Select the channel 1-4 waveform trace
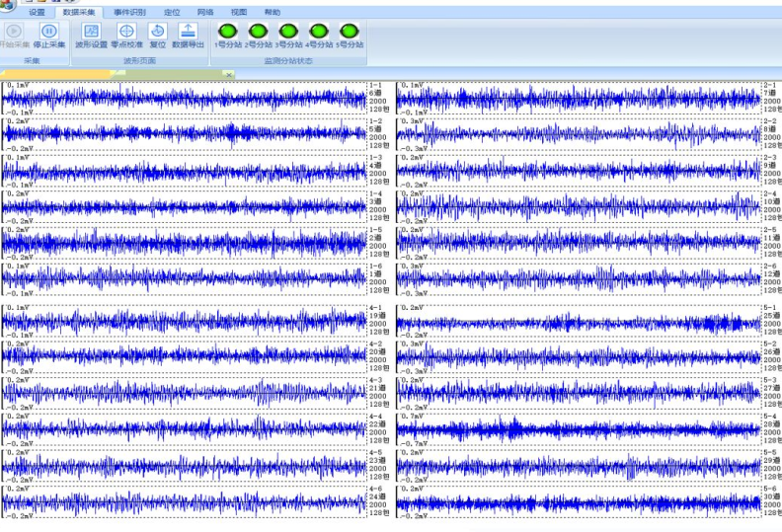 tap(185, 206)
